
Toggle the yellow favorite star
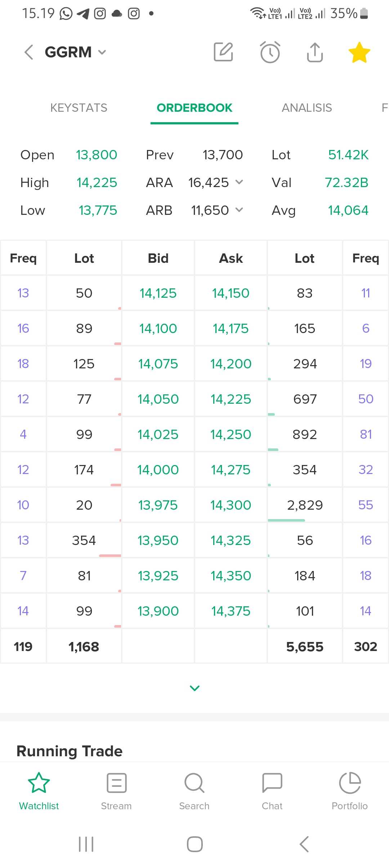tap(359, 52)
